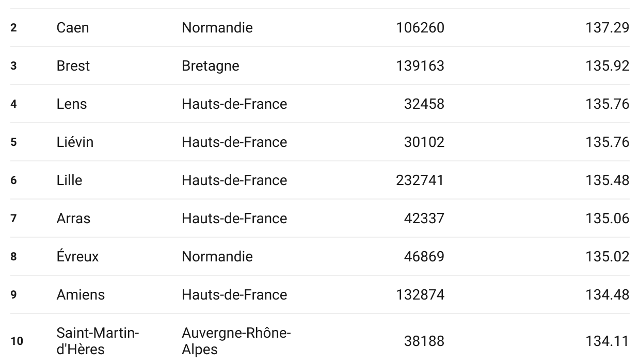Screen dimensions: 640x364
Task: Select the Liévin city name
Action: click(75, 142)
